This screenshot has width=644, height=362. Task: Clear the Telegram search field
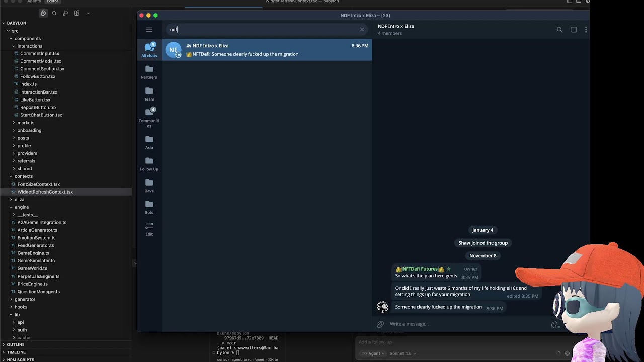click(362, 29)
